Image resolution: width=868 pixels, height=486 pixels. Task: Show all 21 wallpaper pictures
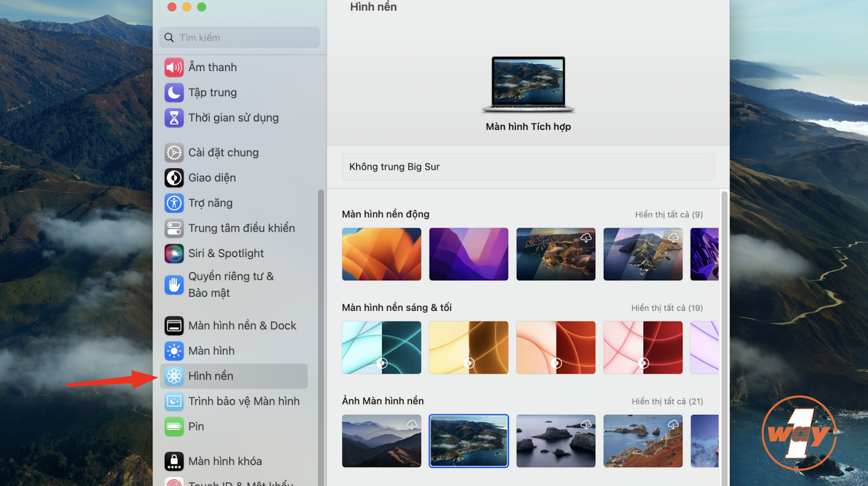coord(667,401)
